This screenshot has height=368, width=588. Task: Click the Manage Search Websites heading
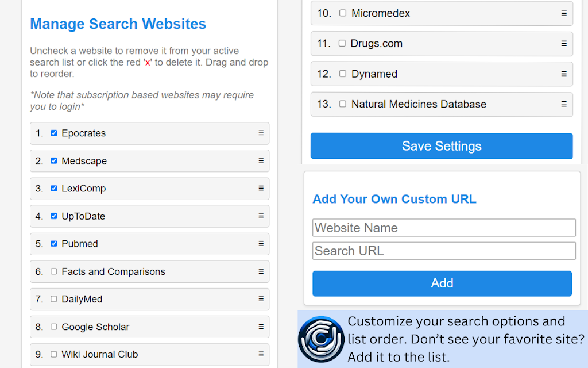[x=118, y=24]
